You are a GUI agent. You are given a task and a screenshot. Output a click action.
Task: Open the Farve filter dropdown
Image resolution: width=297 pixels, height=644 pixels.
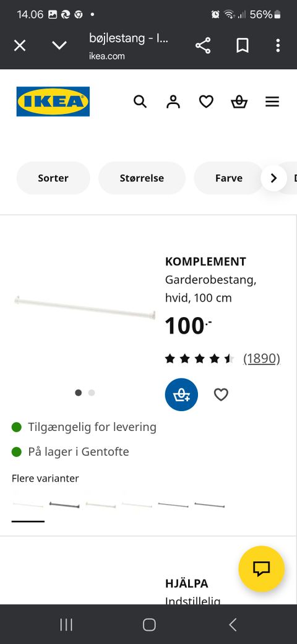point(229,178)
